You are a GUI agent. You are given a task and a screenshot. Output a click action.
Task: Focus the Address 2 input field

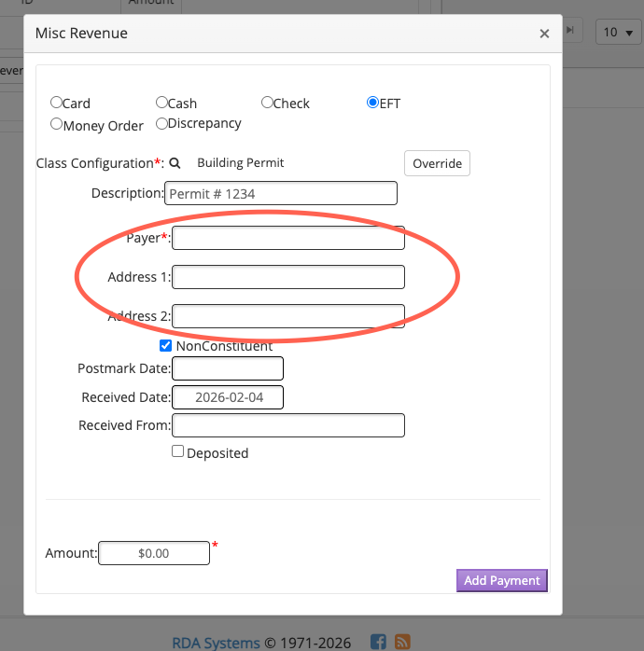click(x=288, y=316)
